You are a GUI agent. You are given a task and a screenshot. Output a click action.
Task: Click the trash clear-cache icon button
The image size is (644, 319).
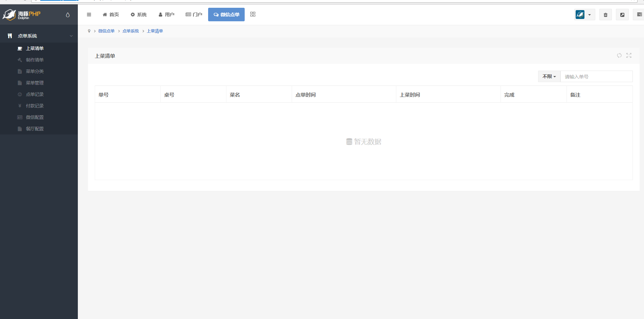click(x=605, y=15)
